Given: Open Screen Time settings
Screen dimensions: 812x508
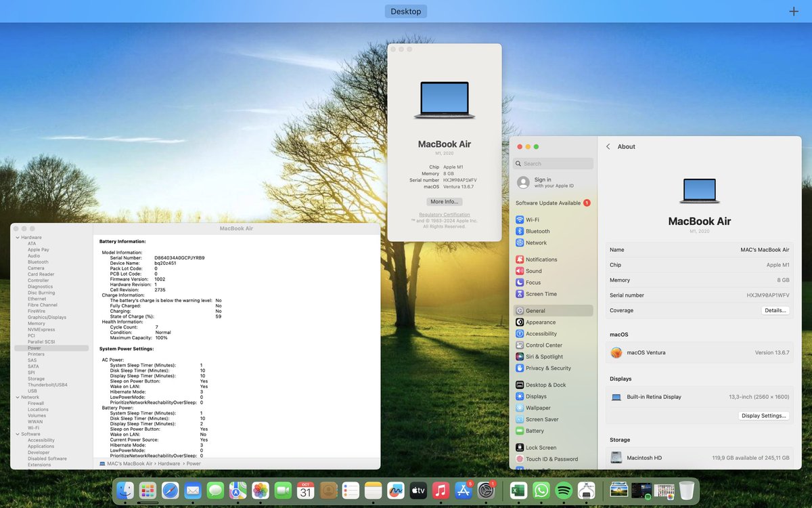Looking at the screenshot, I should coord(553,294).
